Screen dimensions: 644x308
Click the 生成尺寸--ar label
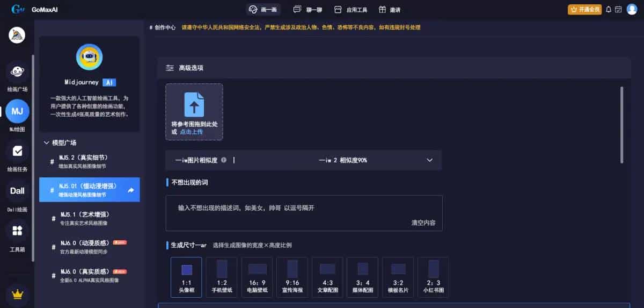[x=188, y=245]
